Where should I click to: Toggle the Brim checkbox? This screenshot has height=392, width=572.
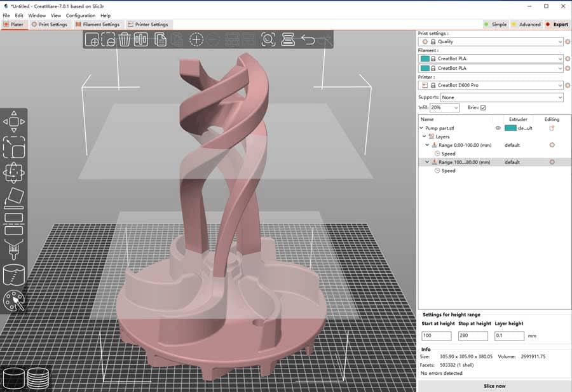coord(483,107)
